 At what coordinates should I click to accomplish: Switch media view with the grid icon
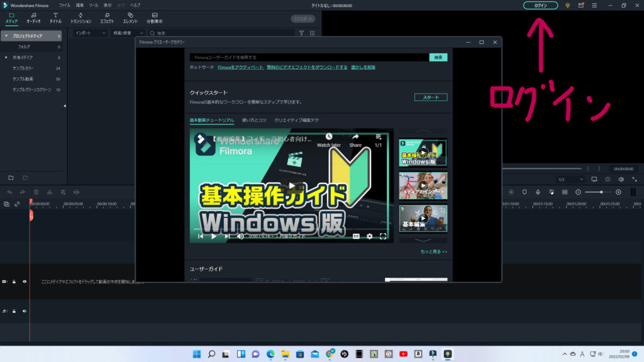click(x=312, y=33)
